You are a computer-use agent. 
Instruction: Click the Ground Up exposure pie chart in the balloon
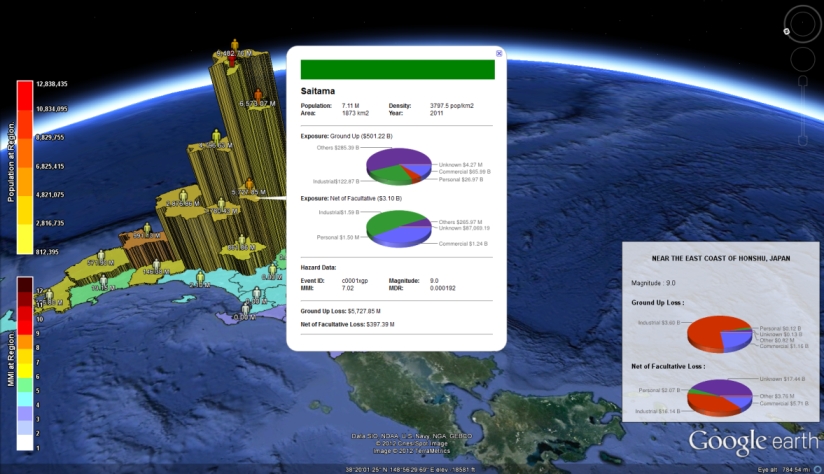tap(399, 166)
